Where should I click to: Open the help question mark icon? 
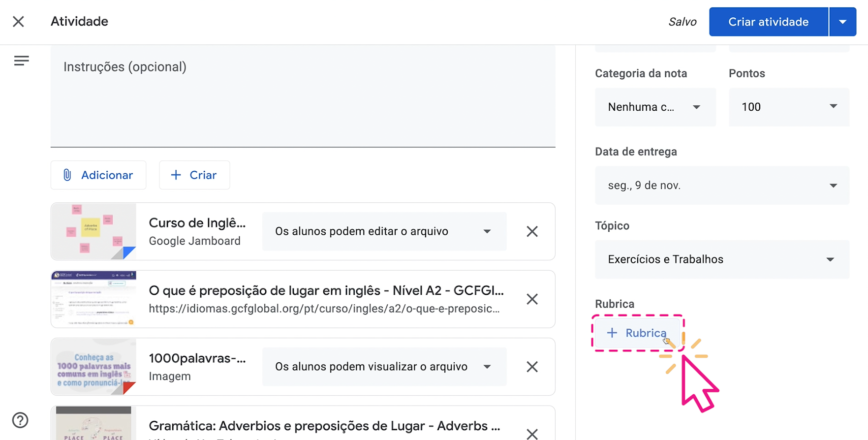[x=20, y=420]
